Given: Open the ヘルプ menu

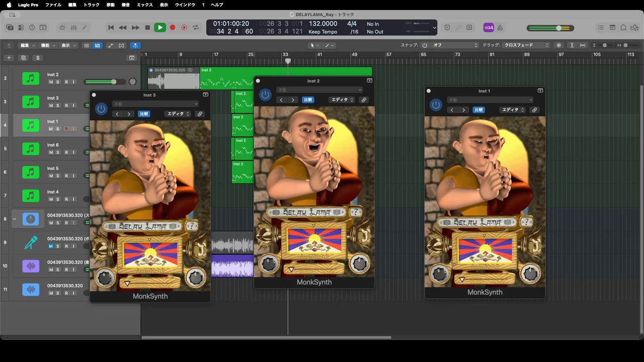Looking at the screenshot, I should [217, 5].
